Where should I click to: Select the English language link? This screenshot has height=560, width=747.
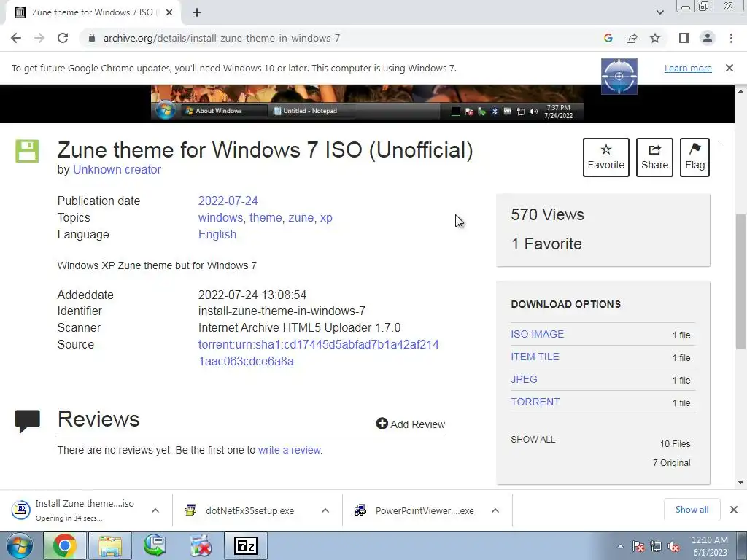point(217,234)
